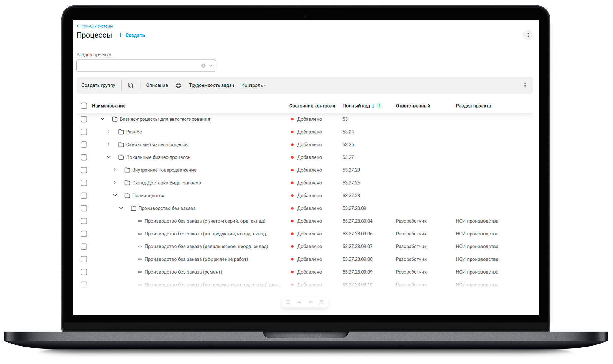This screenshot has width=613, height=364.
Task: Click the copy icon in toolbar
Action: (x=130, y=86)
